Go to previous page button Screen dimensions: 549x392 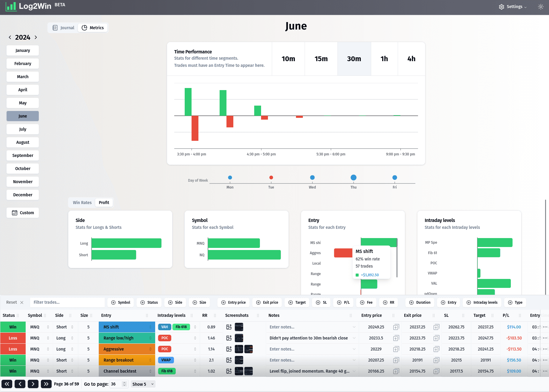pyautogui.click(x=20, y=384)
